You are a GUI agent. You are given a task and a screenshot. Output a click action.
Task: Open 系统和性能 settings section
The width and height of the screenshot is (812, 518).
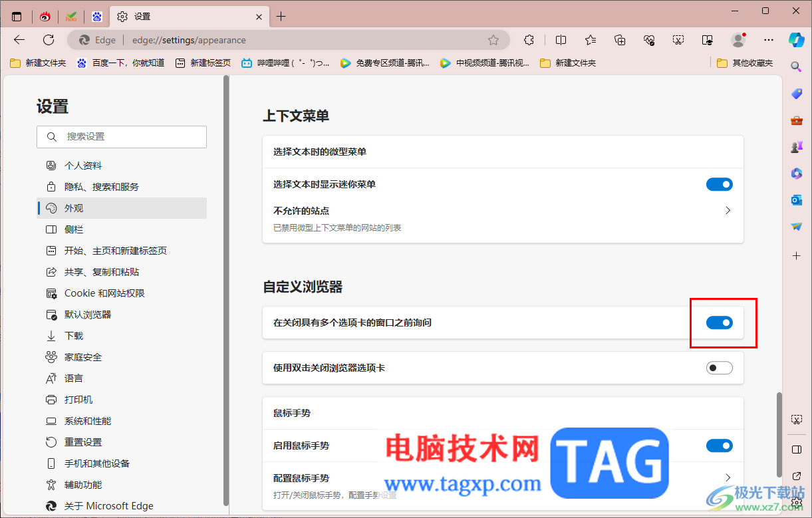point(122,421)
